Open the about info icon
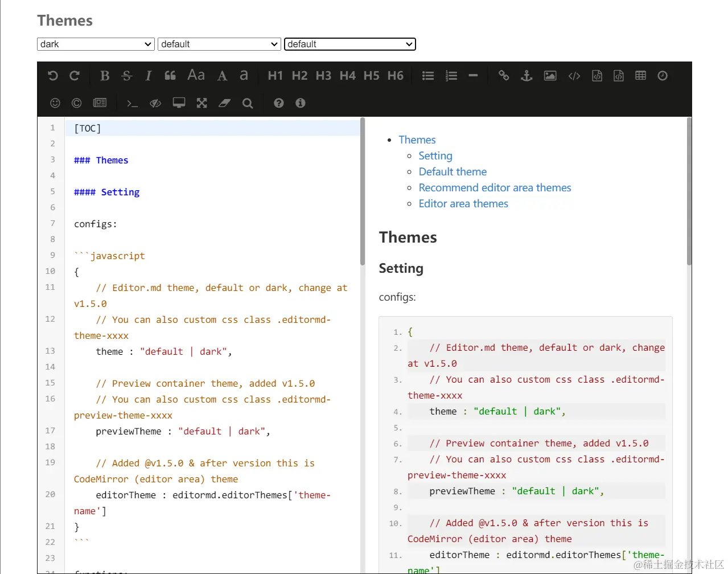The height and width of the screenshot is (574, 728). click(301, 103)
